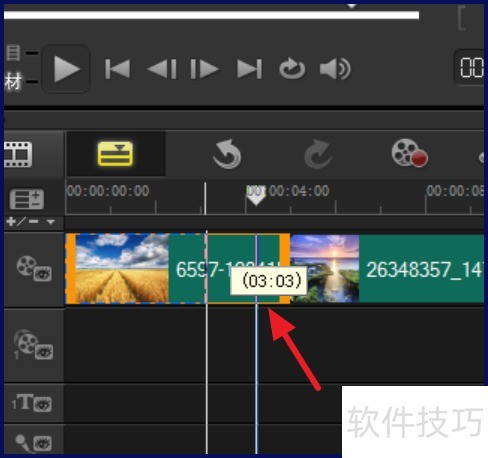Viewport: 488px width, 458px height.
Task: Select the wheat field clip thumbnail
Action: (x=122, y=269)
